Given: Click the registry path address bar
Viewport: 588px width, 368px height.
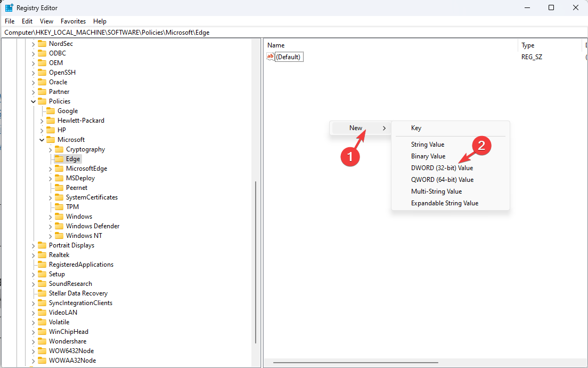Looking at the screenshot, I should tap(294, 33).
